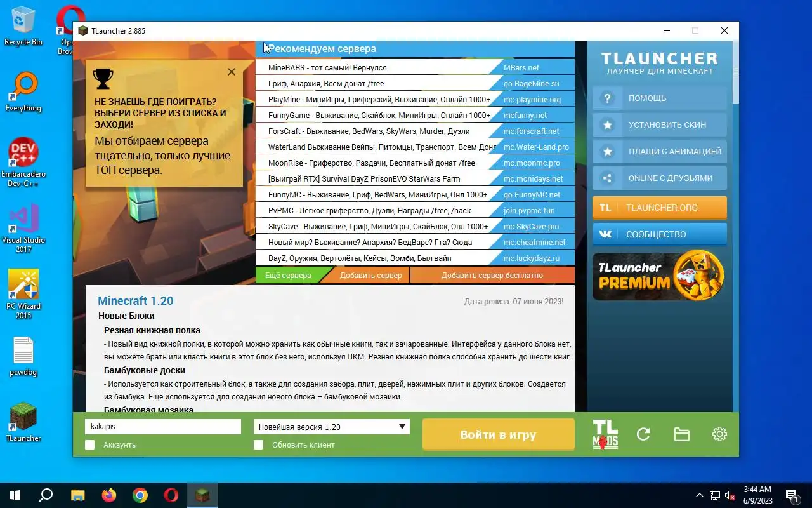812x508 pixels.
Task: Select DayZ mc.luckydayz.ru server row
Action: (x=415, y=258)
